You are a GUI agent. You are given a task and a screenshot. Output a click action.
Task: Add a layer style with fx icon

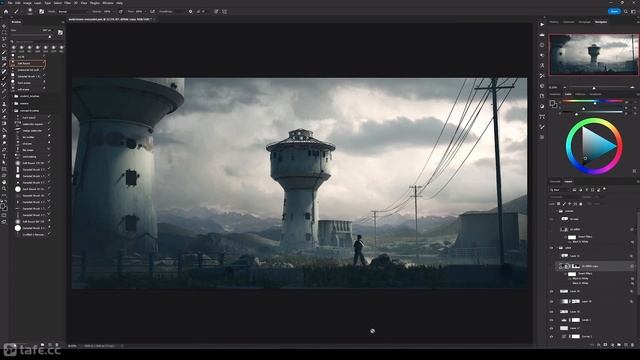tap(598, 344)
